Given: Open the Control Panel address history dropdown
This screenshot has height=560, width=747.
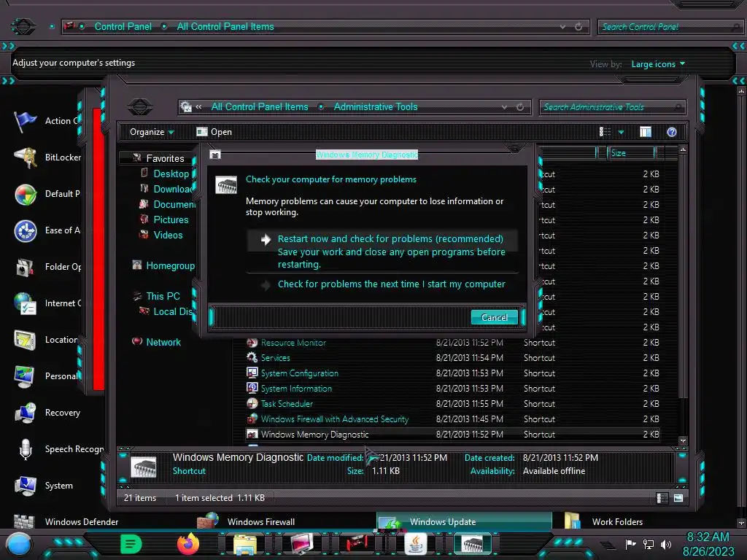Looking at the screenshot, I should click(x=562, y=27).
